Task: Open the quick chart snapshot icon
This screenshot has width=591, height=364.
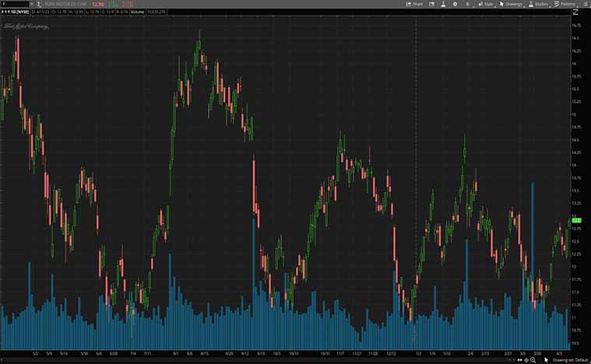Action: point(432,4)
